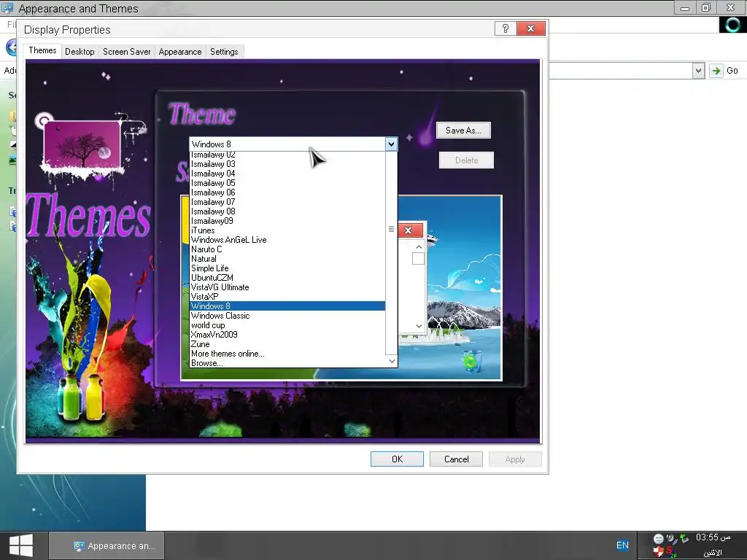Select Ismailawy09 theme

click(287, 221)
